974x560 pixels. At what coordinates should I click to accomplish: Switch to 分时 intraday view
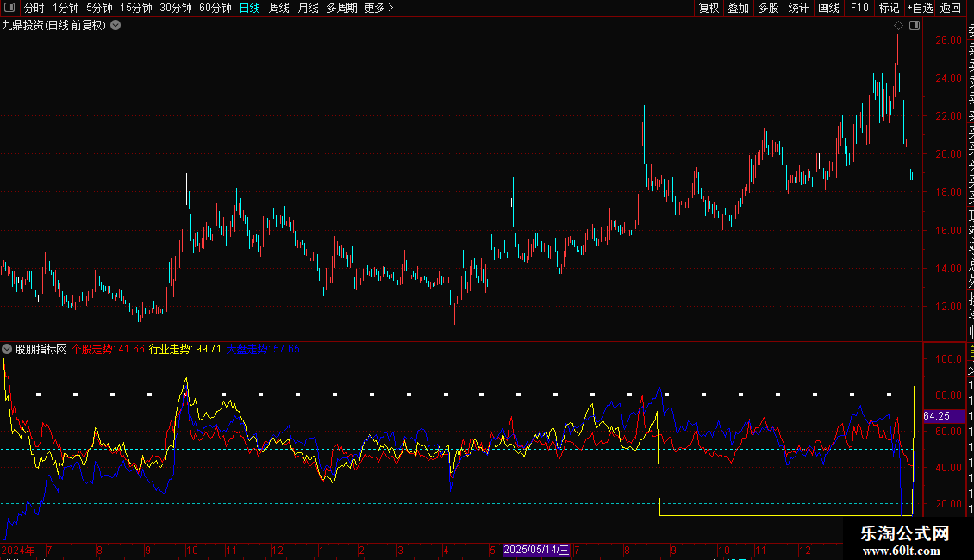tap(34, 8)
